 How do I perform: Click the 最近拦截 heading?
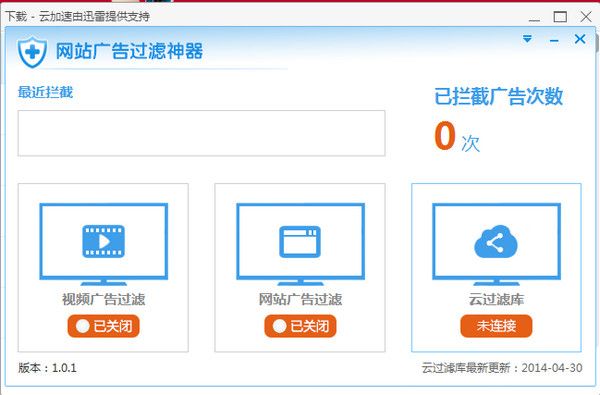pyautogui.click(x=45, y=92)
